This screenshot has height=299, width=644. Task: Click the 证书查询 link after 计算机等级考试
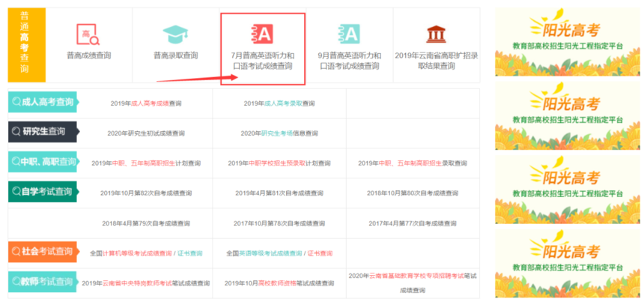tap(189, 253)
